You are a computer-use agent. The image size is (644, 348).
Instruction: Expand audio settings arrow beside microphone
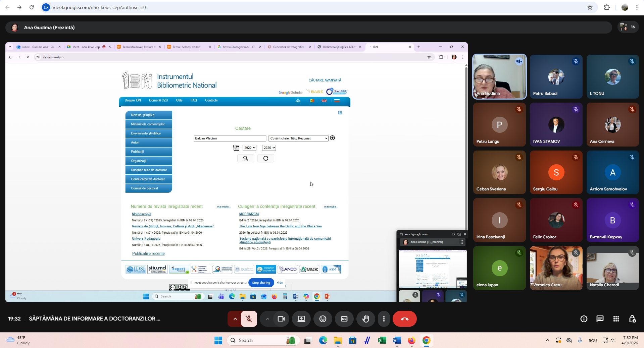pyautogui.click(x=235, y=319)
